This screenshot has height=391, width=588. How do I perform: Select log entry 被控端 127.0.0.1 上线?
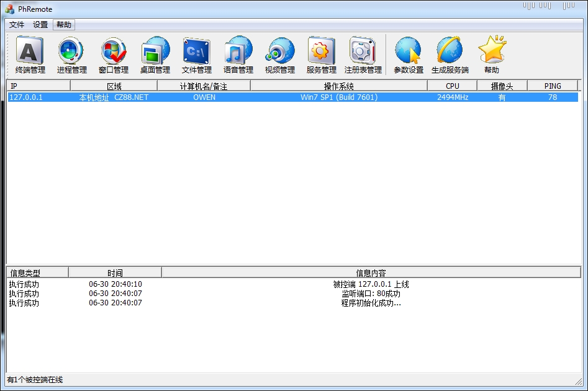coord(371,284)
